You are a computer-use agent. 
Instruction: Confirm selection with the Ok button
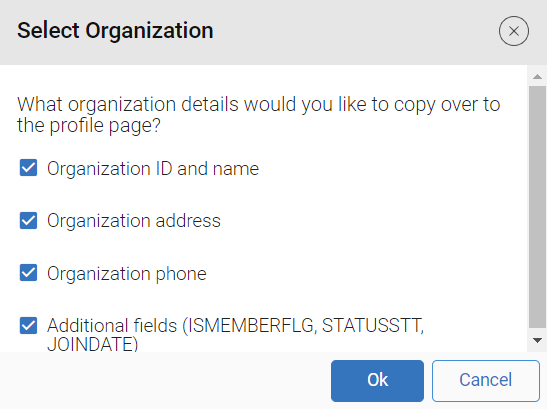tap(377, 381)
